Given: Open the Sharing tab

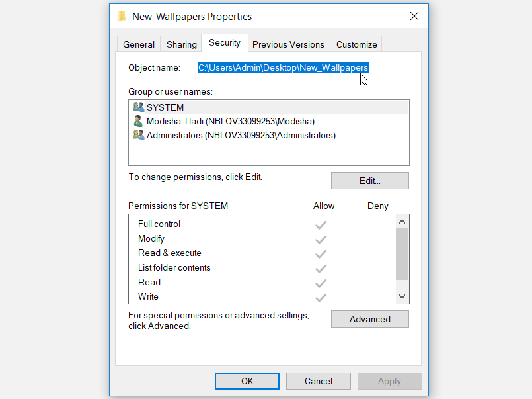Looking at the screenshot, I should coord(181,44).
